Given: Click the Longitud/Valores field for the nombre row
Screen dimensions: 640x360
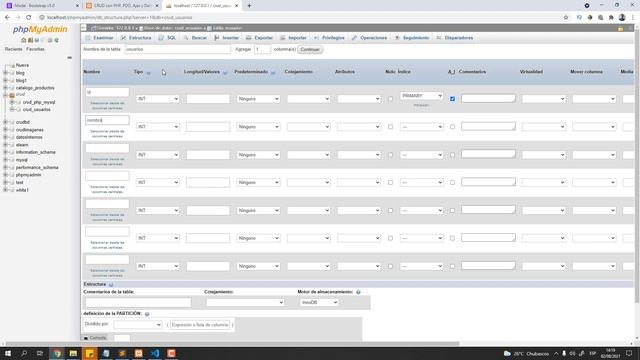Looking at the screenshot, I should (x=208, y=127).
